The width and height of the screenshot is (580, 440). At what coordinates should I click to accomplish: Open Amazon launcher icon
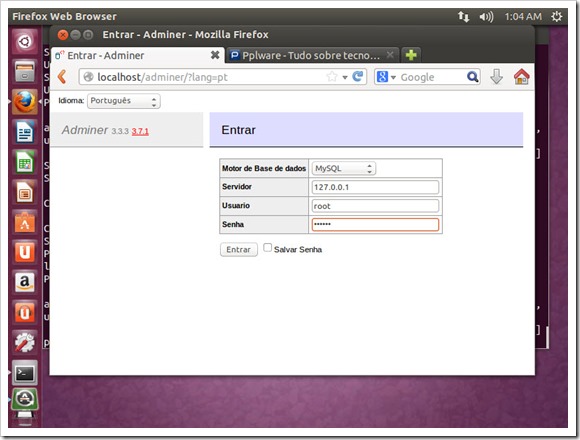point(24,282)
